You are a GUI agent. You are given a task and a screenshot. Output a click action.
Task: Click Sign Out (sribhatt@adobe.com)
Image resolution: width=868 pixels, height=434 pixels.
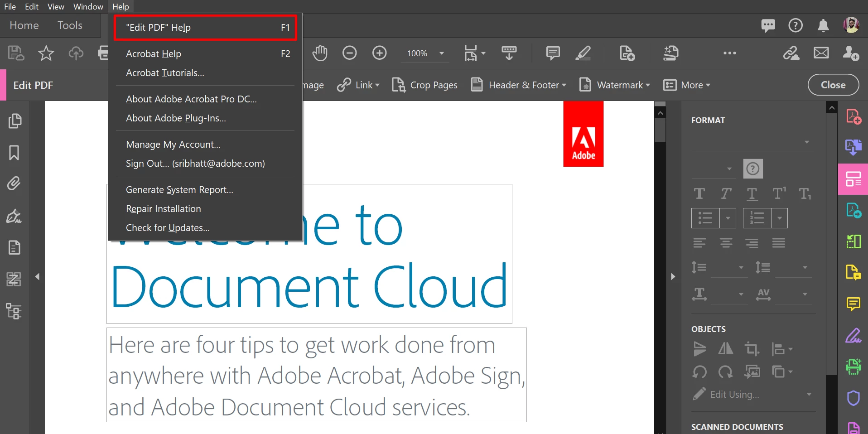tap(205, 164)
